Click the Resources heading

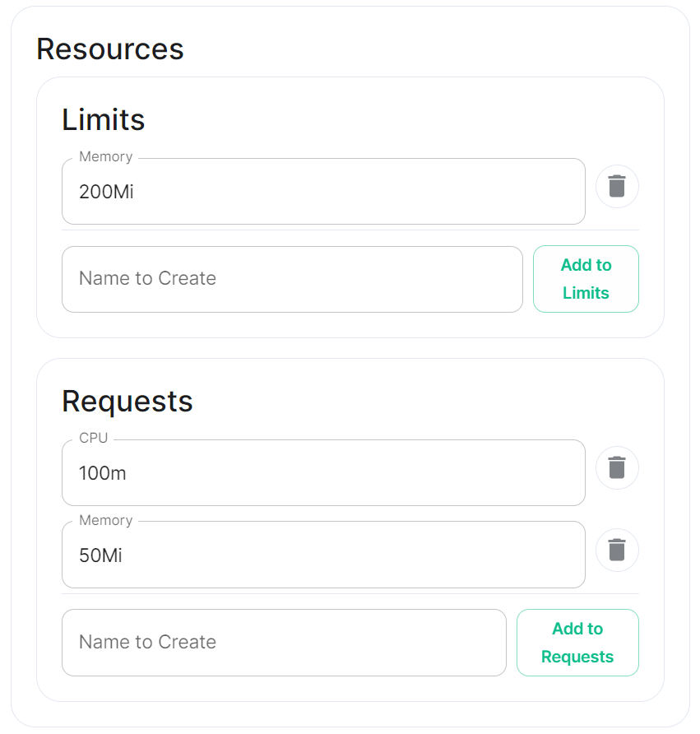pyautogui.click(x=110, y=49)
